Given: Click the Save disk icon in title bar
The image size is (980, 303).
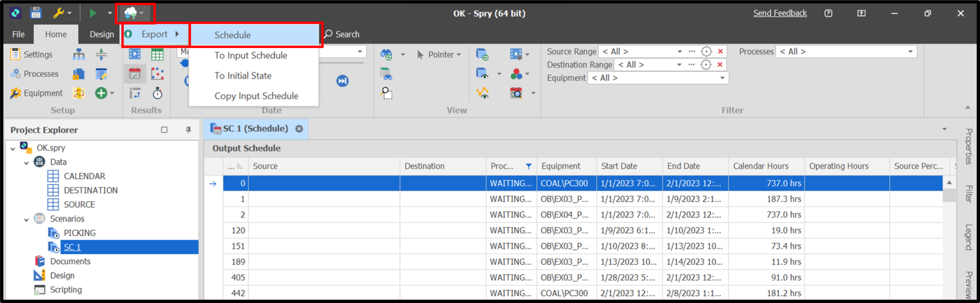Looking at the screenshot, I should (36, 13).
